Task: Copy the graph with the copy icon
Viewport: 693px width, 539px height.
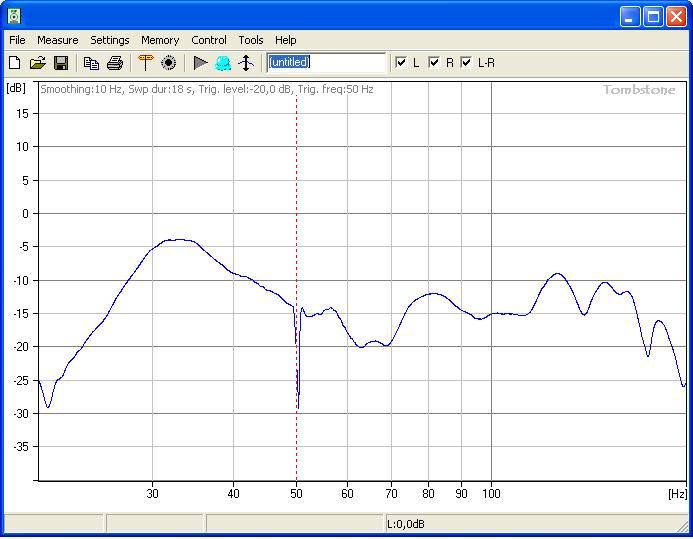Action: pos(91,63)
